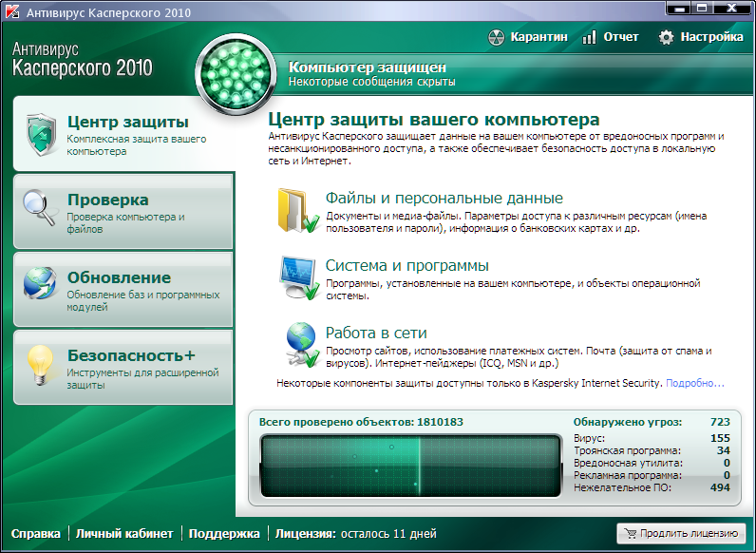756x553 pixels.
Task: Click Лицензия: осталось 11 дней
Action: tap(356, 534)
